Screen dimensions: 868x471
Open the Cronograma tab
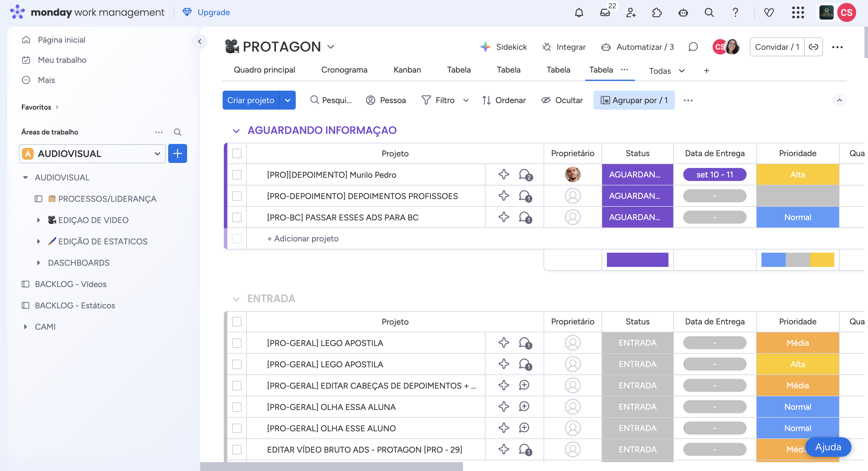tap(344, 70)
